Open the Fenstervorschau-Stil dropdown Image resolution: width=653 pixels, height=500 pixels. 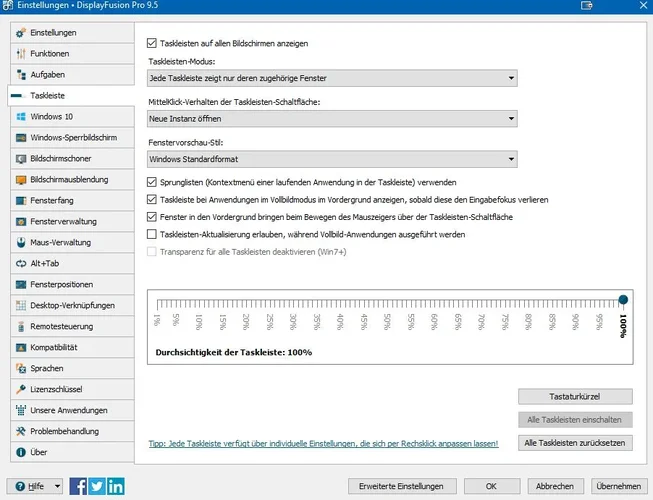332,159
